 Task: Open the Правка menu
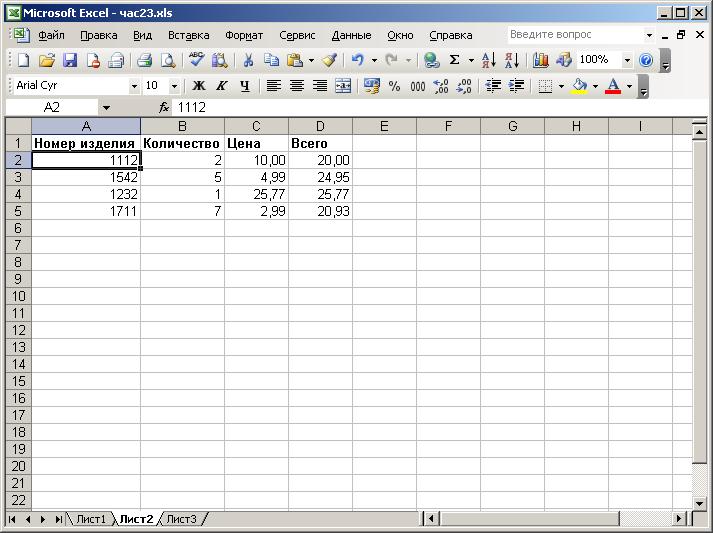(x=99, y=35)
